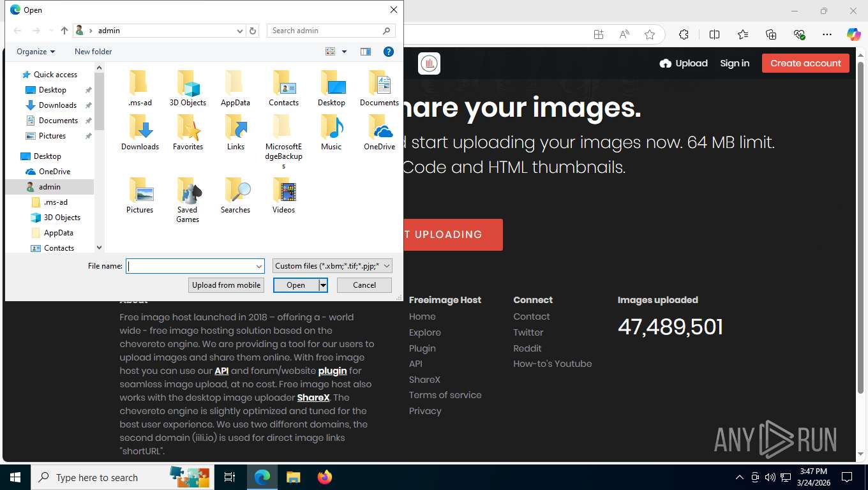This screenshot has width=868, height=490.
Task: Select the AppData folder in file list
Action: [x=236, y=89]
